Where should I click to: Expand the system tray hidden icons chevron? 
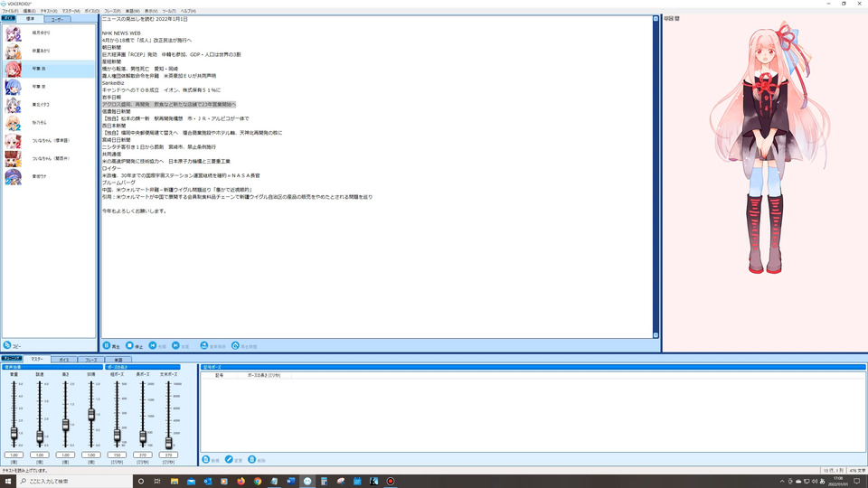coord(781,482)
